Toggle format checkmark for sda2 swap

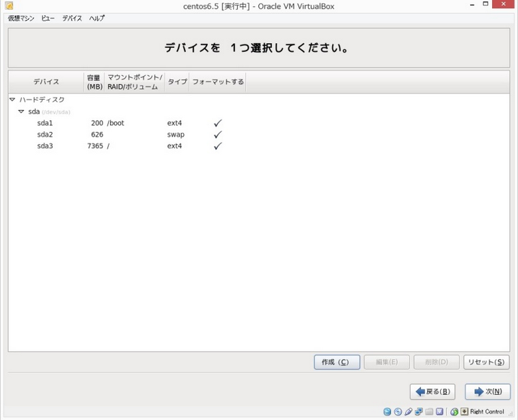(218, 135)
